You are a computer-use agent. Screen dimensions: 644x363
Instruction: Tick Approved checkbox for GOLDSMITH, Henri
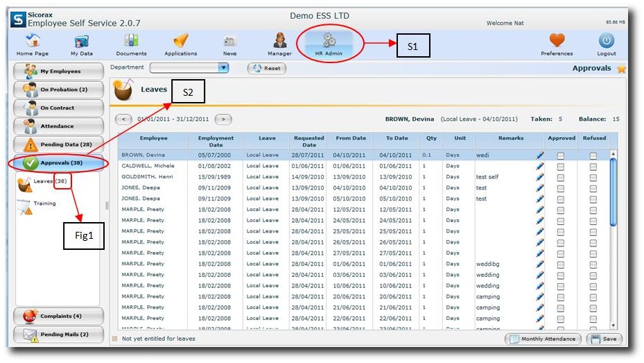(x=561, y=177)
